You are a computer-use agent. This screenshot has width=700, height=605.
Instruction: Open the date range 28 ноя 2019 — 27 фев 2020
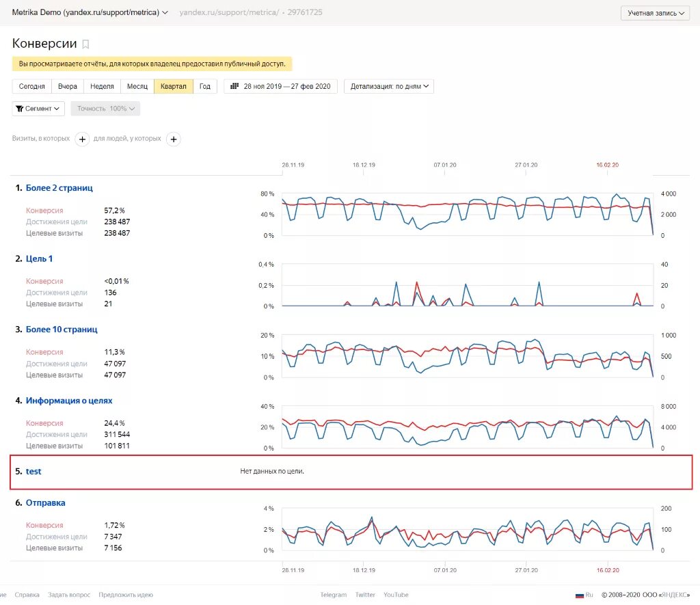point(281,86)
